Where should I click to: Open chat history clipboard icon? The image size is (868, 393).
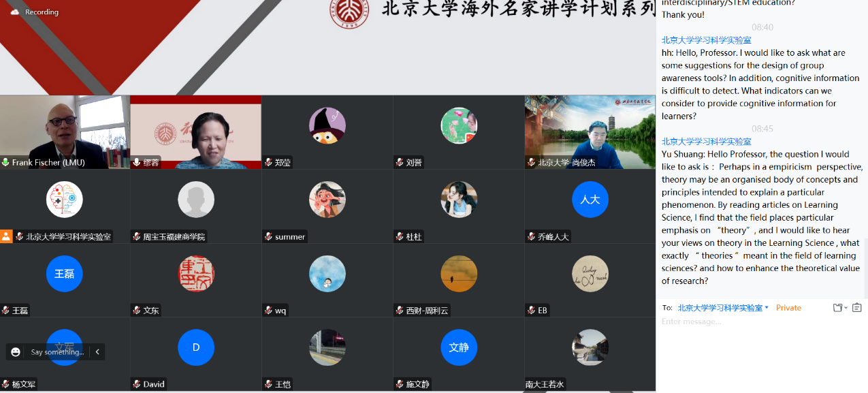(x=856, y=308)
